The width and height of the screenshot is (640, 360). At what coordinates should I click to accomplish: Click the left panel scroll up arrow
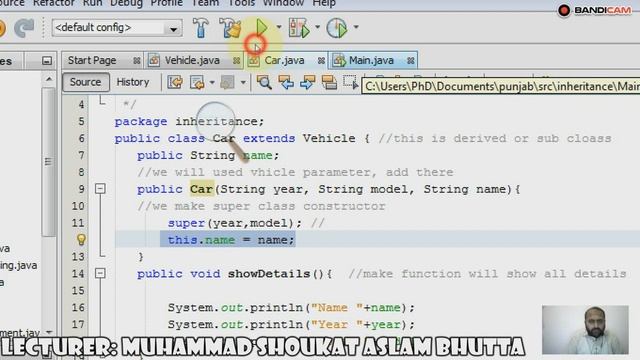pyautogui.click(x=49, y=79)
